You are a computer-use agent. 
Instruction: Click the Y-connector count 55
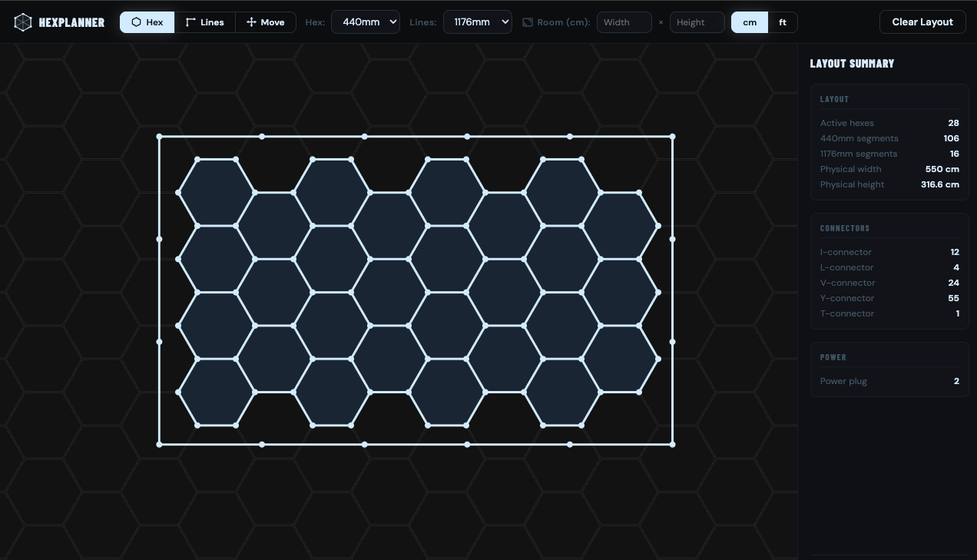click(x=954, y=298)
